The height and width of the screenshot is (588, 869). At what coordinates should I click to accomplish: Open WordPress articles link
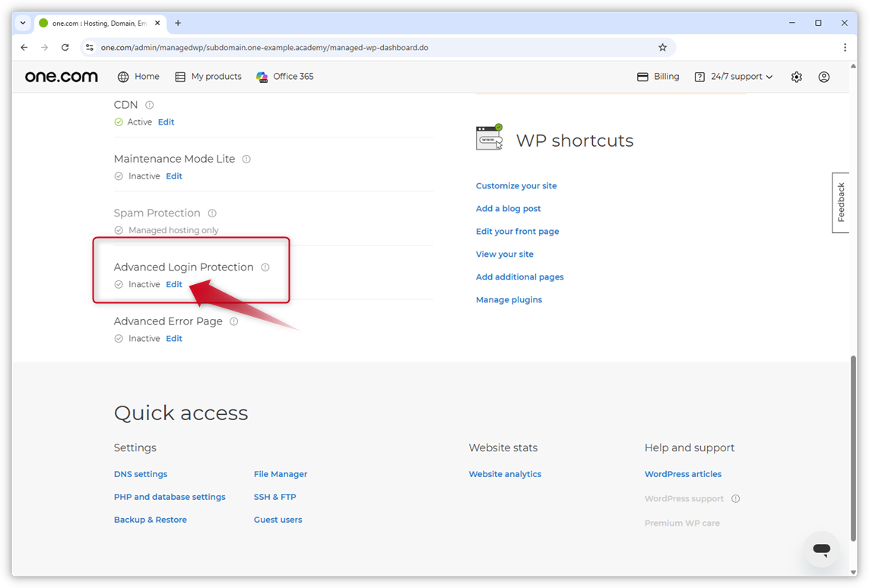coord(683,475)
